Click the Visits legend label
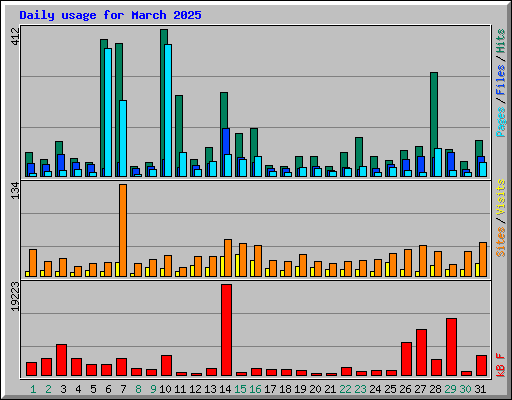The width and height of the screenshot is (512, 400). pyautogui.click(x=500, y=197)
